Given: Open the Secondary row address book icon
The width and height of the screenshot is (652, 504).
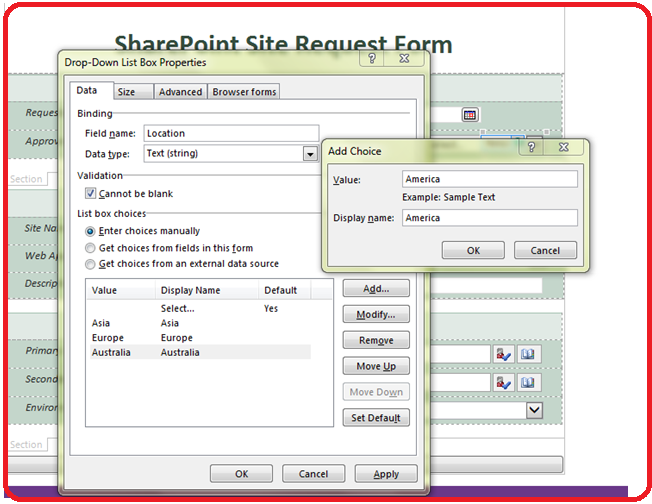Looking at the screenshot, I should [528, 383].
